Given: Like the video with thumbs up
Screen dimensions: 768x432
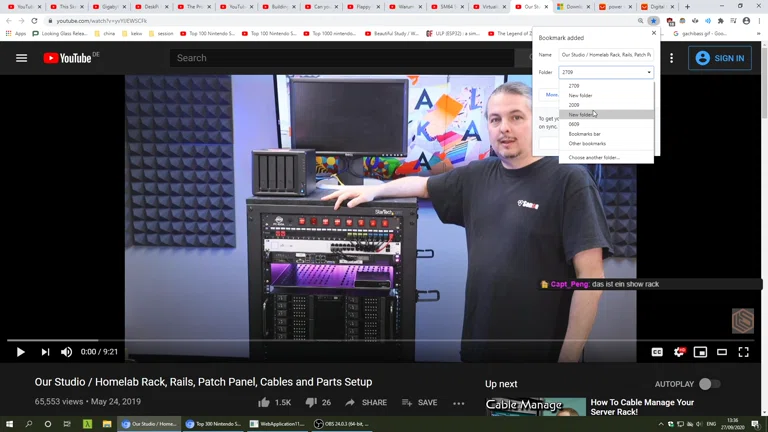Looking at the screenshot, I should (264, 402).
